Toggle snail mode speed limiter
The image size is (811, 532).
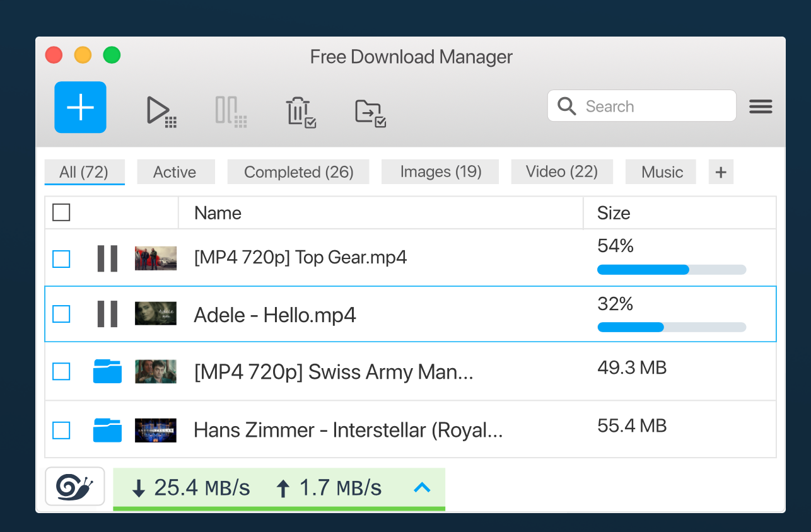pyautogui.click(x=75, y=486)
